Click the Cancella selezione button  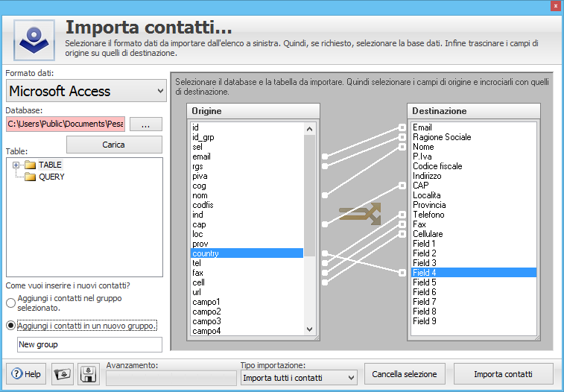[405, 374]
